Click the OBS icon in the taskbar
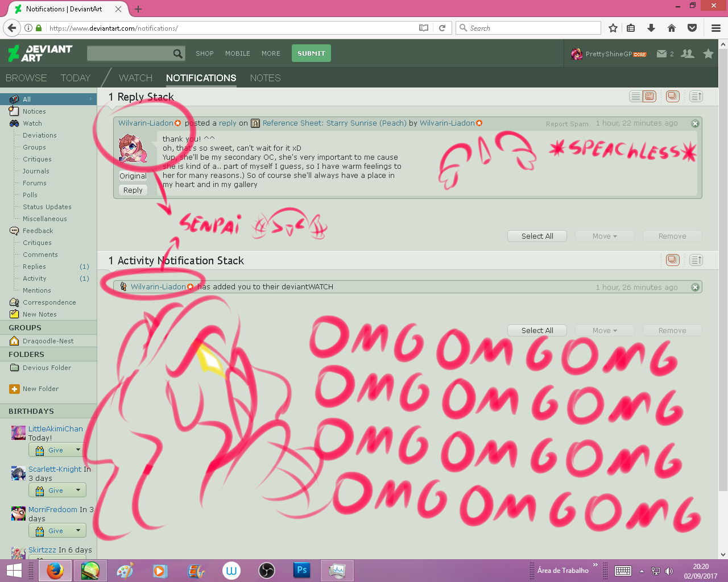This screenshot has height=582, width=728. click(x=266, y=570)
